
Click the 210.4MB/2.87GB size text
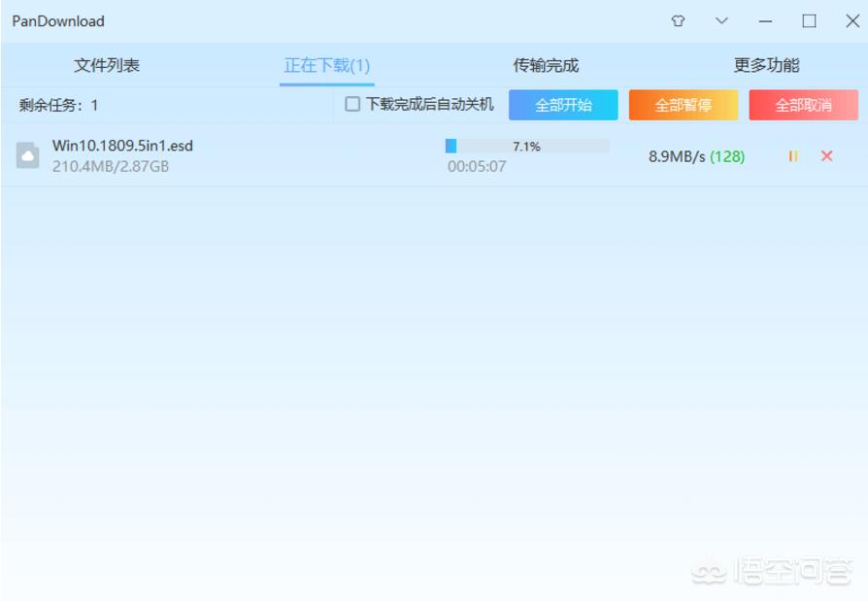coord(111,167)
